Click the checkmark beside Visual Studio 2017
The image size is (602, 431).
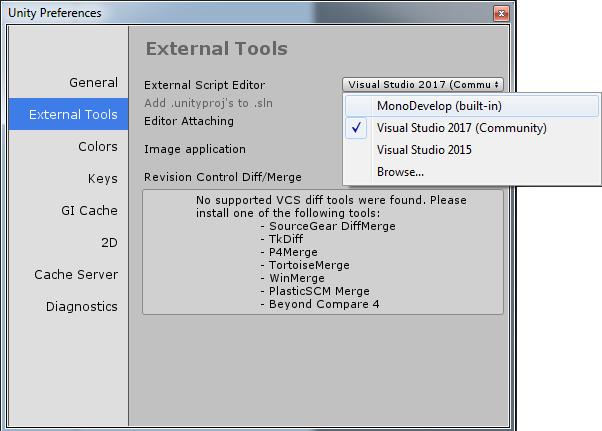356,127
